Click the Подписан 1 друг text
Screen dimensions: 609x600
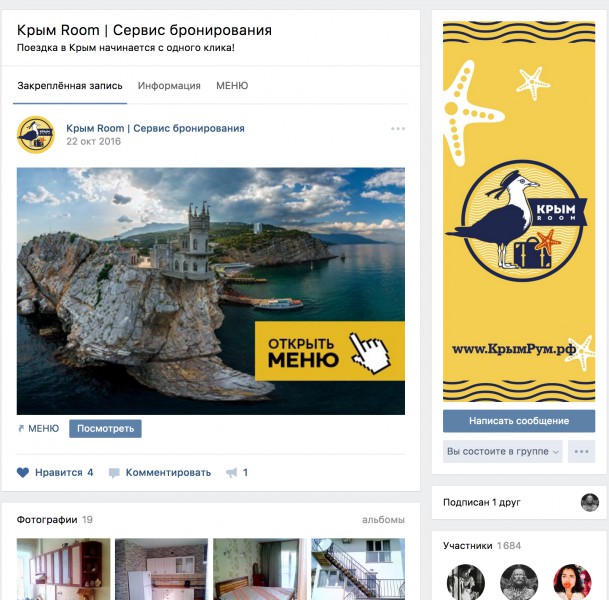point(482,502)
